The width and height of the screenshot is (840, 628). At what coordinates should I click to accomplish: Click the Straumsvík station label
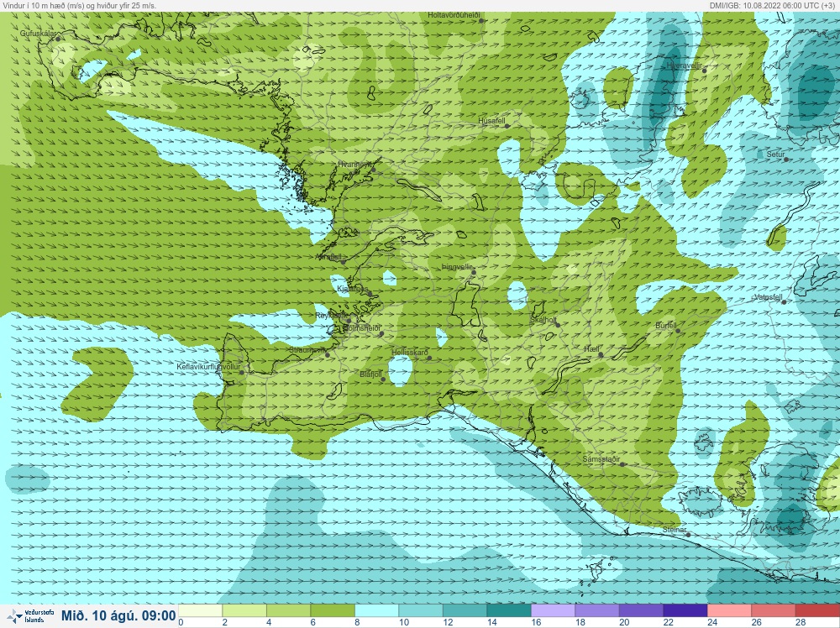307,350
